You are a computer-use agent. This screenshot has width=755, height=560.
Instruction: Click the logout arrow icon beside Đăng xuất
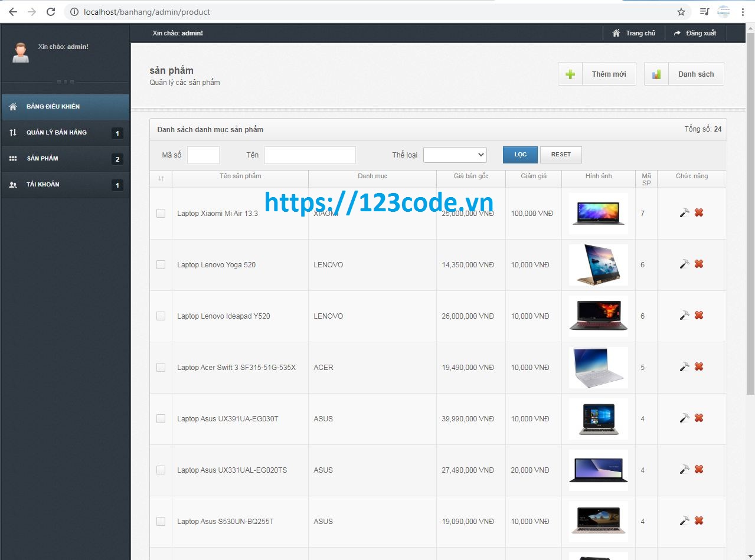pos(678,33)
